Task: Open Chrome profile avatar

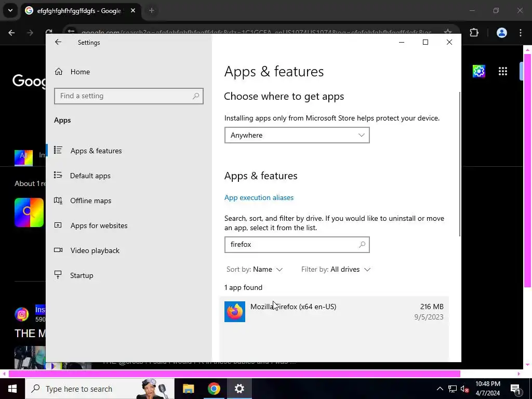Action: coord(502,33)
